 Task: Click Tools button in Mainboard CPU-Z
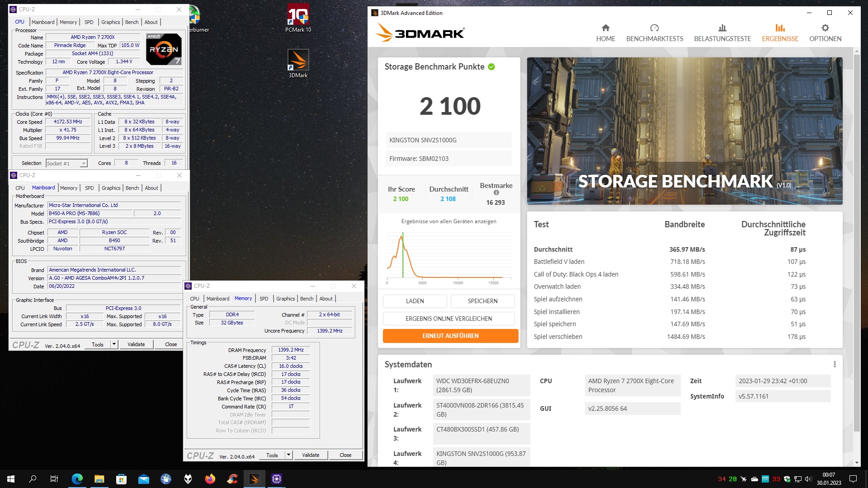pos(98,344)
